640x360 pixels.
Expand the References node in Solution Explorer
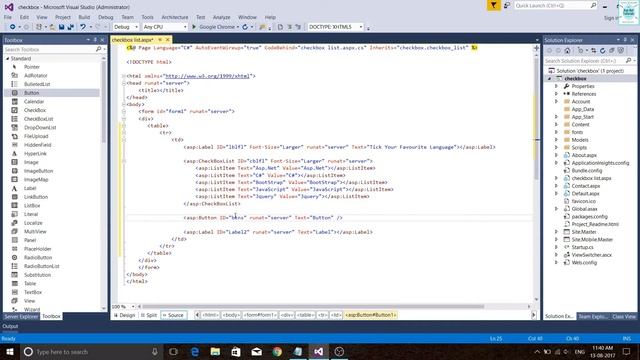click(x=556, y=94)
